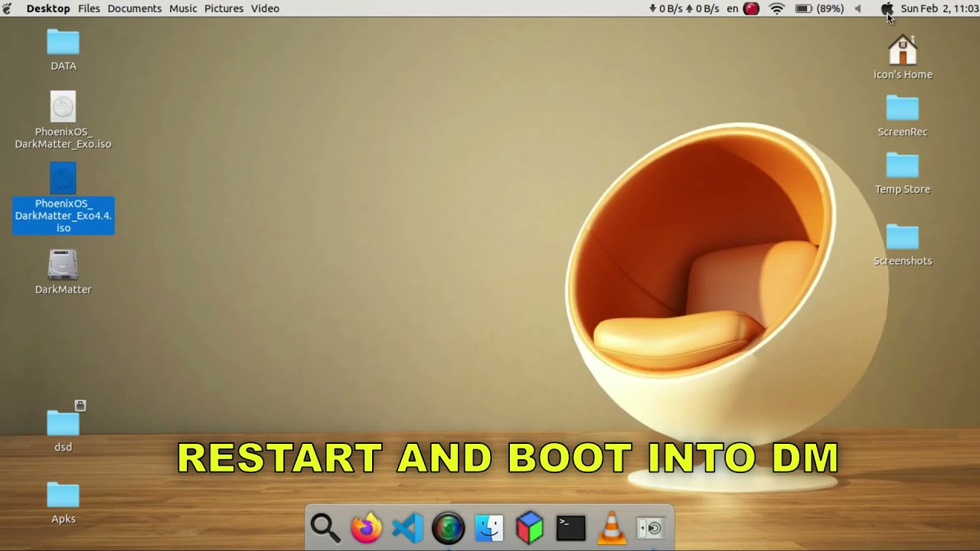Open the screen recorder icon in dock
This screenshot has width=980, height=551.
(x=652, y=528)
